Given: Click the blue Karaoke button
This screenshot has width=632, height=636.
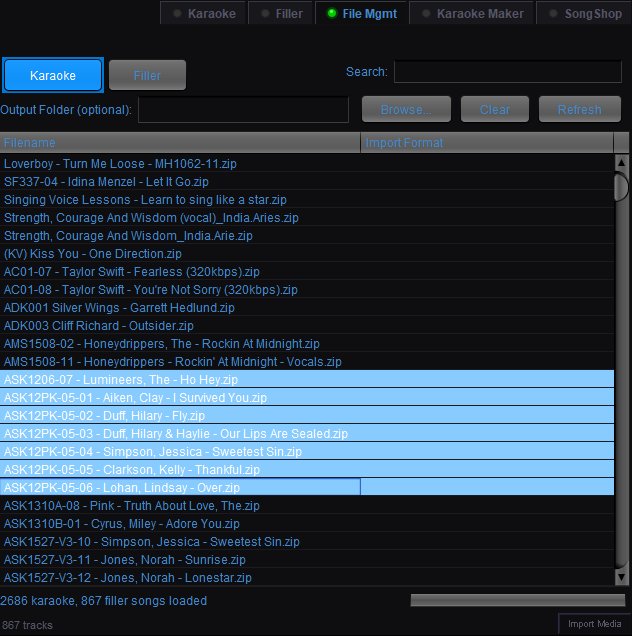Looking at the screenshot, I should click(x=53, y=75).
